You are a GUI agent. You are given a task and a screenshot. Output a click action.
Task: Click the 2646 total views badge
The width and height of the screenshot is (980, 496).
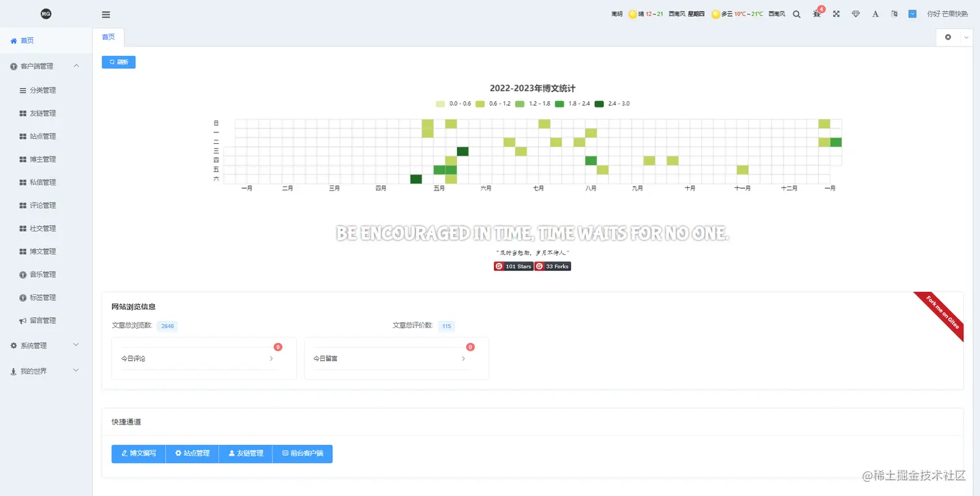(x=167, y=326)
